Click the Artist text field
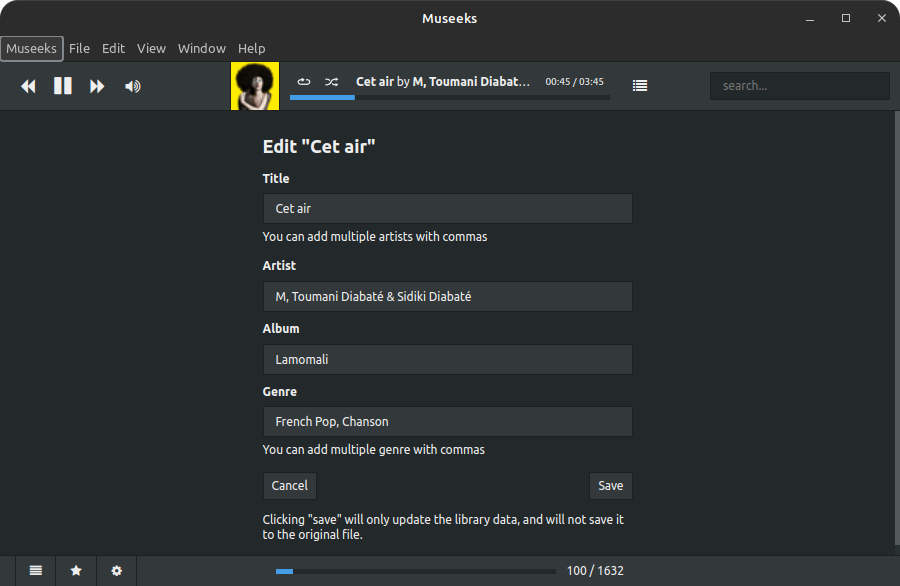This screenshot has width=900, height=586. pos(447,296)
